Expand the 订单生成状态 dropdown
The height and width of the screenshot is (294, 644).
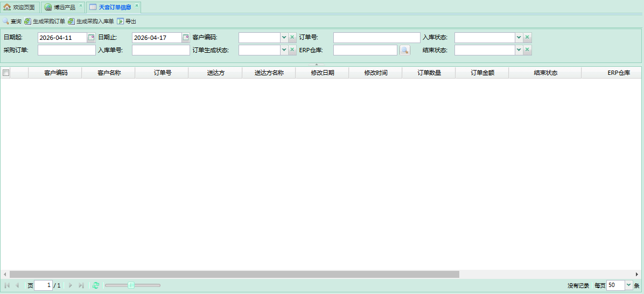point(284,50)
